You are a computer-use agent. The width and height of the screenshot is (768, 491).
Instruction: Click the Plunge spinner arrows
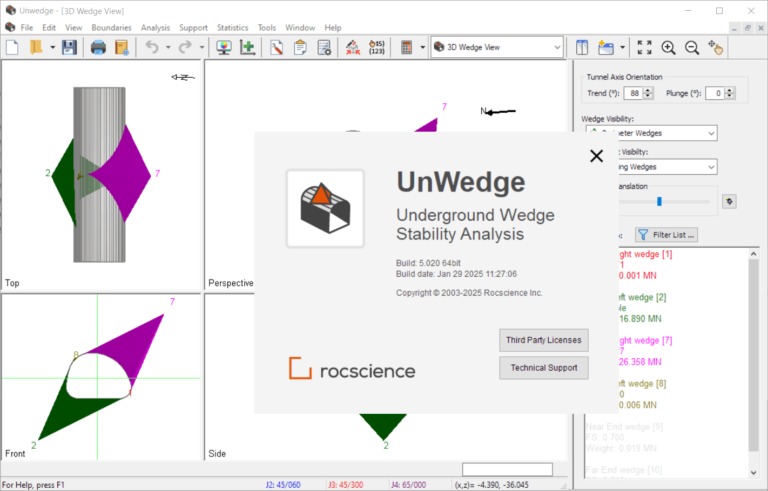click(x=730, y=93)
